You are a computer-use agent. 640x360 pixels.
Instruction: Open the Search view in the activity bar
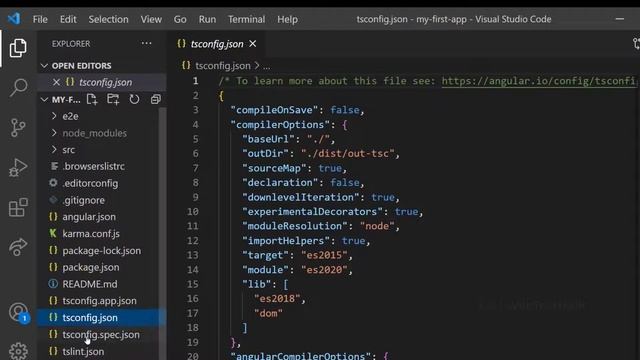point(18,87)
